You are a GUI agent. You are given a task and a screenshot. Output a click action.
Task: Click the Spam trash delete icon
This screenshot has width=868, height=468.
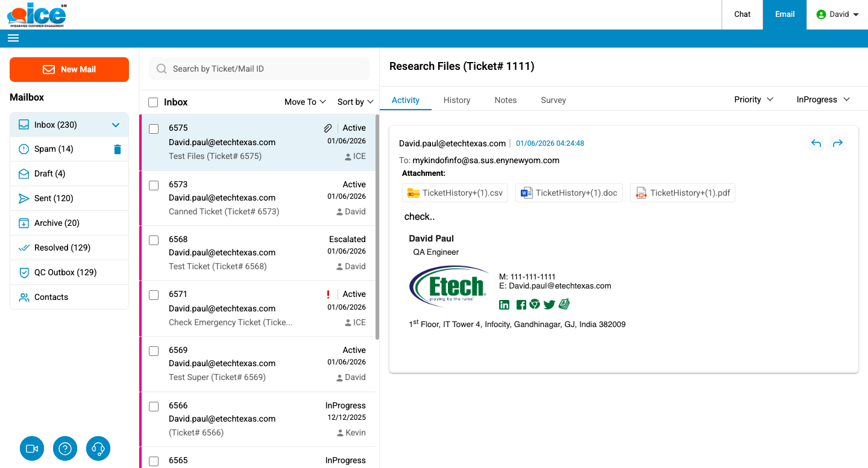click(118, 149)
